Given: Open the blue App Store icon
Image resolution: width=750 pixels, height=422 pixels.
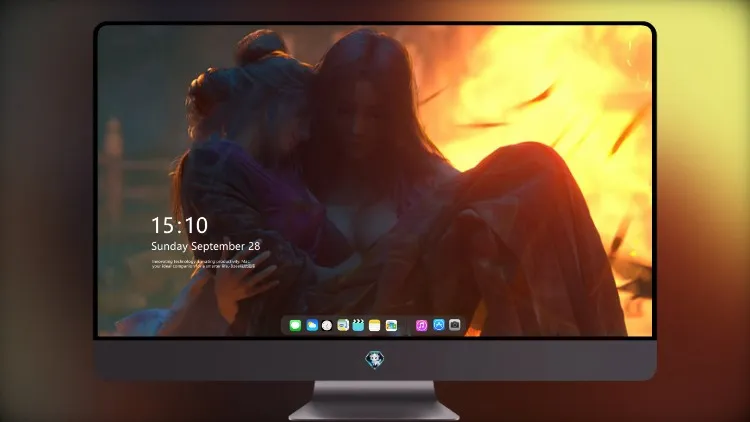Looking at the screenshot, I should (439, 325).
